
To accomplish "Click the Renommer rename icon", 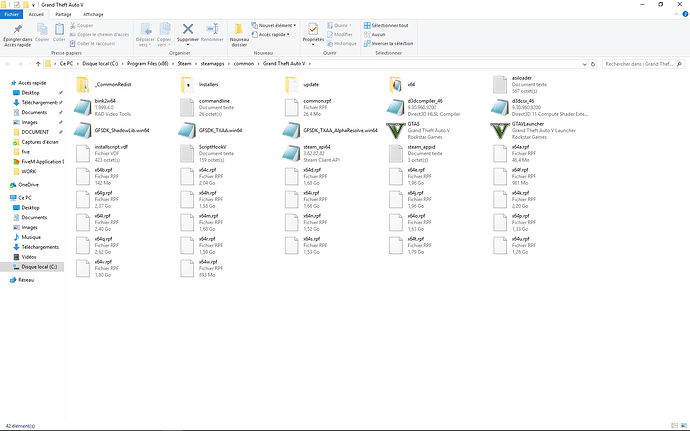I will (x=212, y=29).
